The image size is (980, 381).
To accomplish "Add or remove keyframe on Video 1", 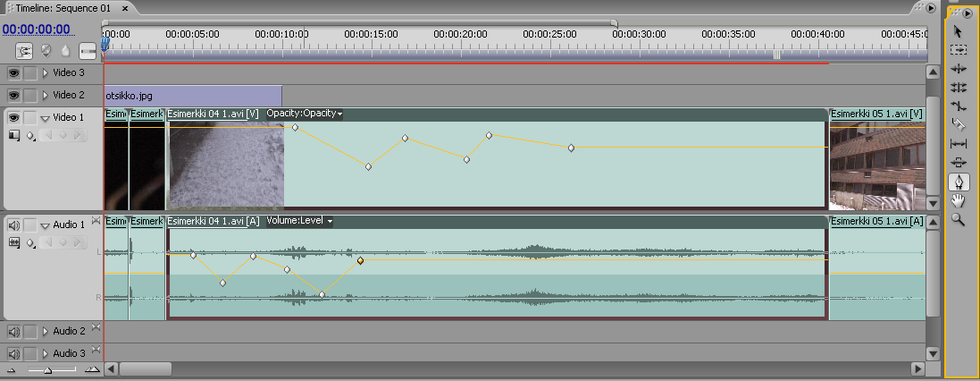I will tap(63, 135).
